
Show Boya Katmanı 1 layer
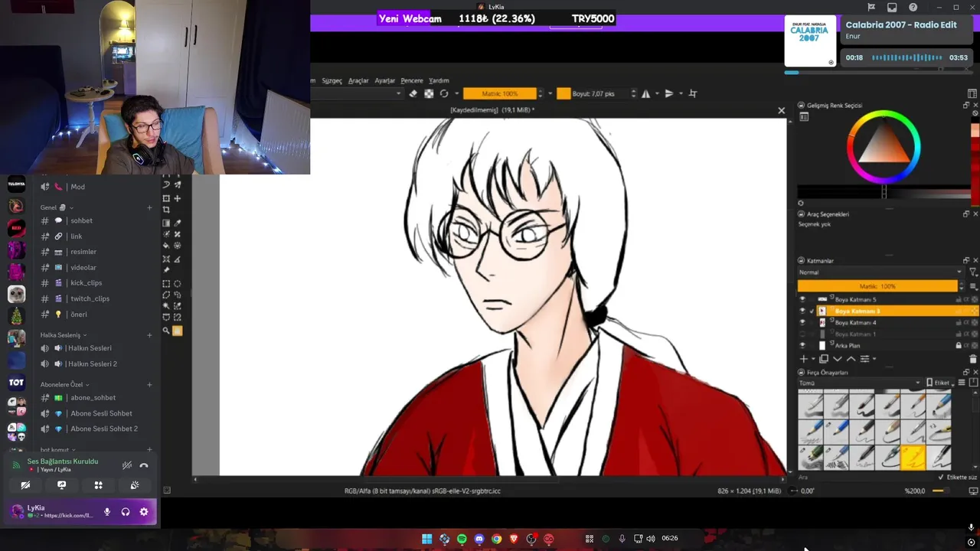pos(802,334)
